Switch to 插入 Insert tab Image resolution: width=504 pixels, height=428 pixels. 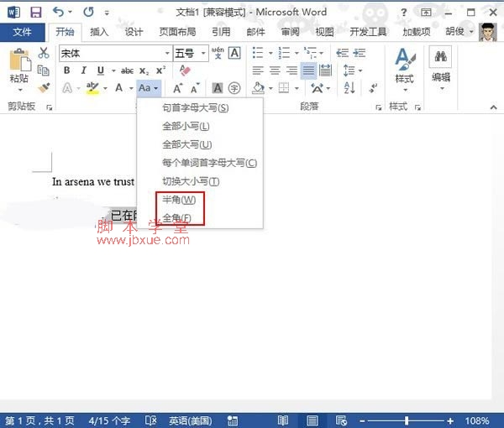tap(99, 32)
